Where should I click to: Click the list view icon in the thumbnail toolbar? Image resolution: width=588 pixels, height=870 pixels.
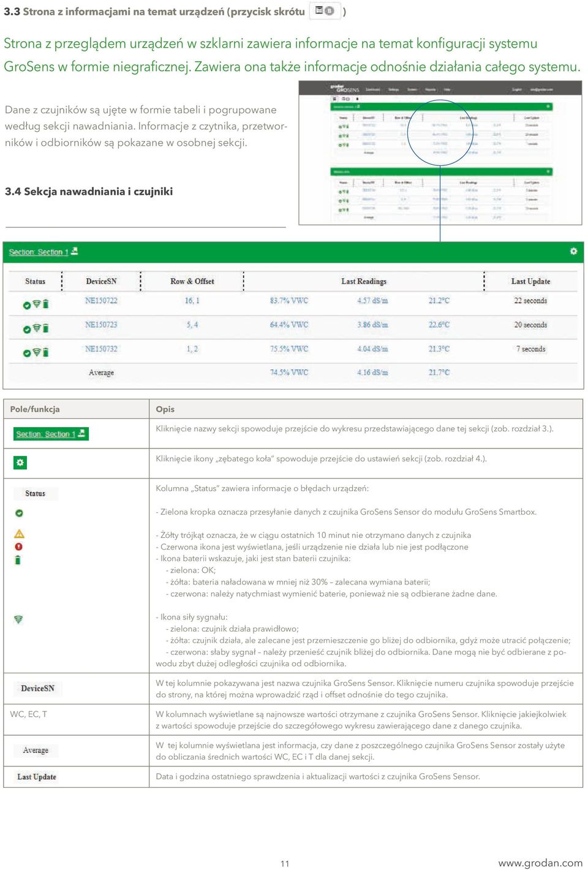[335, 98]
